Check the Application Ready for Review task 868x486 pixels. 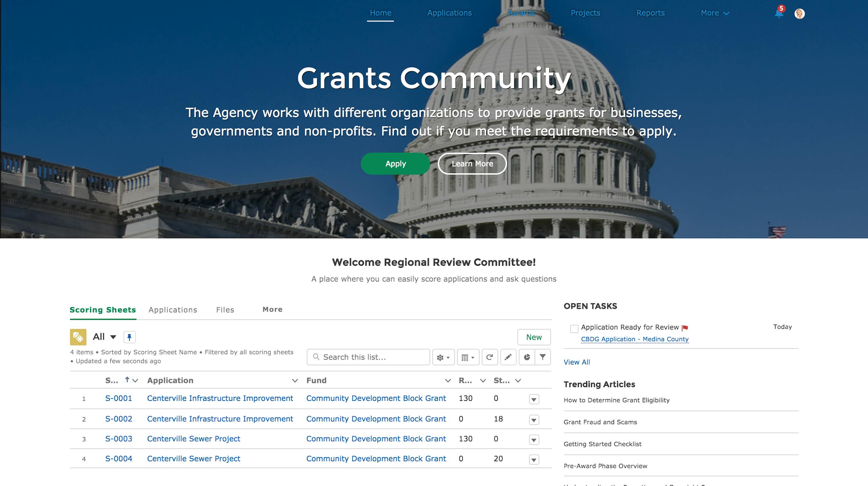574,329
